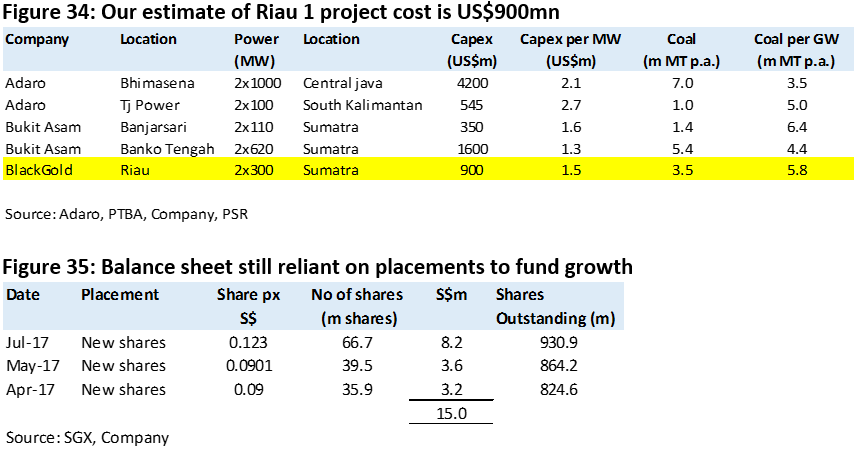Click the Apr-17 date cell
Image resolution: width=855 pixels, height=449 pixels.
tap(30, 390)
